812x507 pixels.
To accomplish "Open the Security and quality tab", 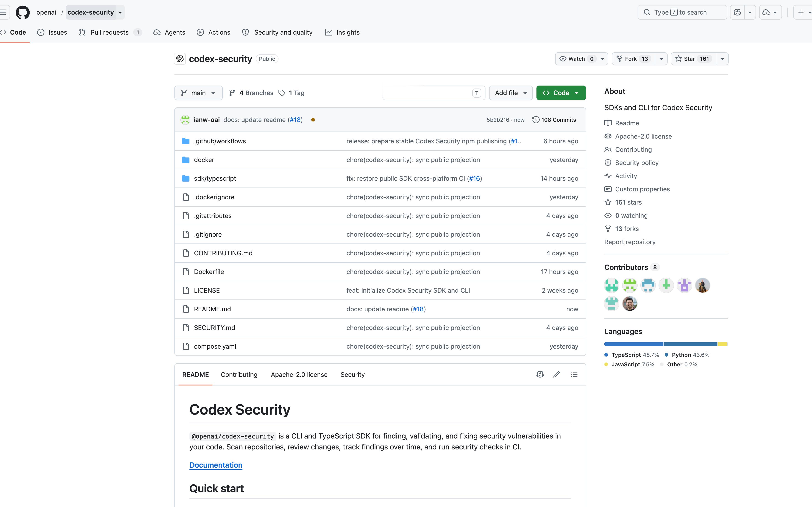I will 277,32.
